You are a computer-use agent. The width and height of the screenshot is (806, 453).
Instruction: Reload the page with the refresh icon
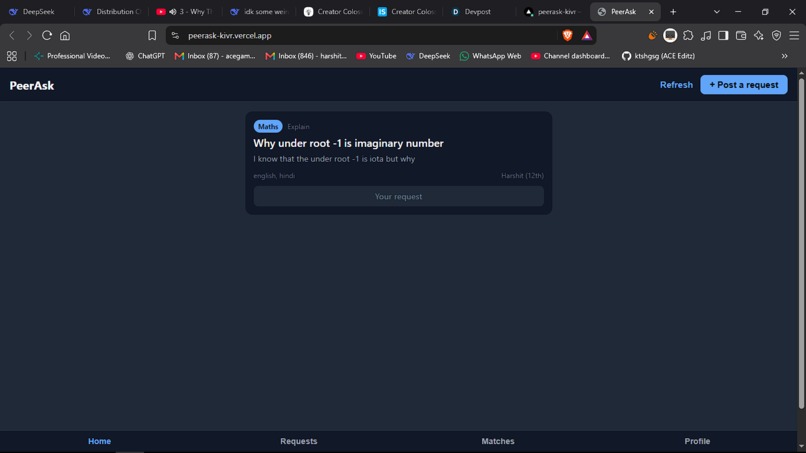tap(47, 35)
